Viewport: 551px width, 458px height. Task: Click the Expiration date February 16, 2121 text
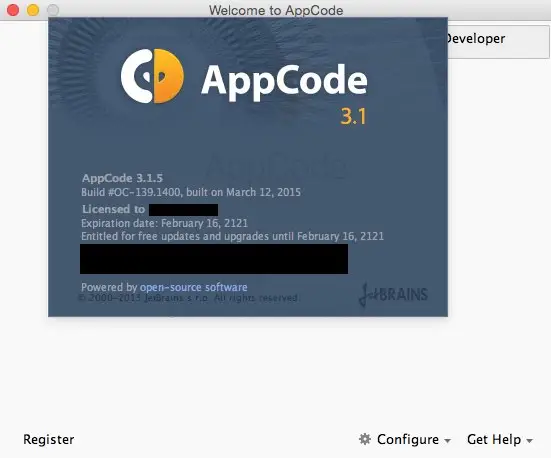[x=164, y=223]
